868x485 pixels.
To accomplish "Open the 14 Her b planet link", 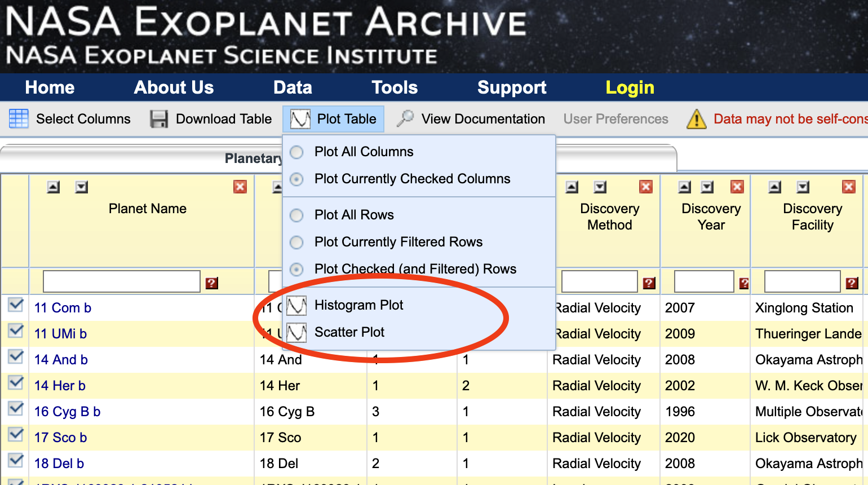I will [x=60, y=386].
